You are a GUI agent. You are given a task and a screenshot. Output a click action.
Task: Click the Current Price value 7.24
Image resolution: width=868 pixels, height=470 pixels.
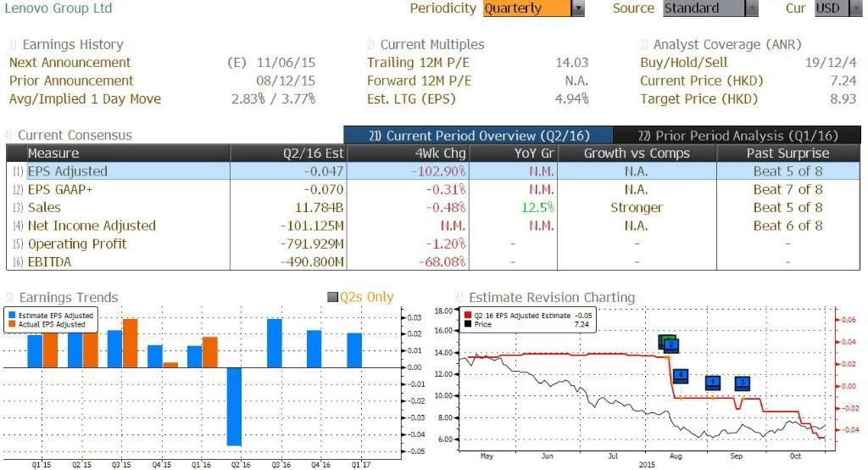pyautogui.click(x=843, y=81)
